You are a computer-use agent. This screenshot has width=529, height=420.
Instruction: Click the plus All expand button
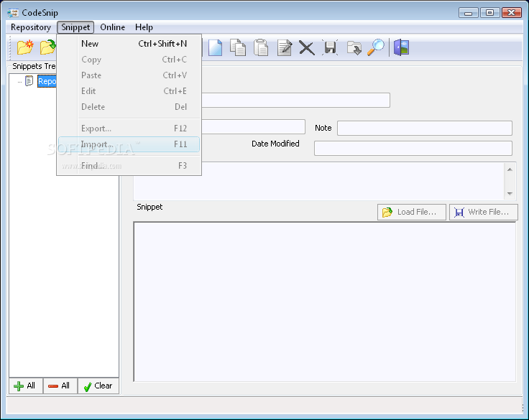pyautogui.click(x=26, y=386)
